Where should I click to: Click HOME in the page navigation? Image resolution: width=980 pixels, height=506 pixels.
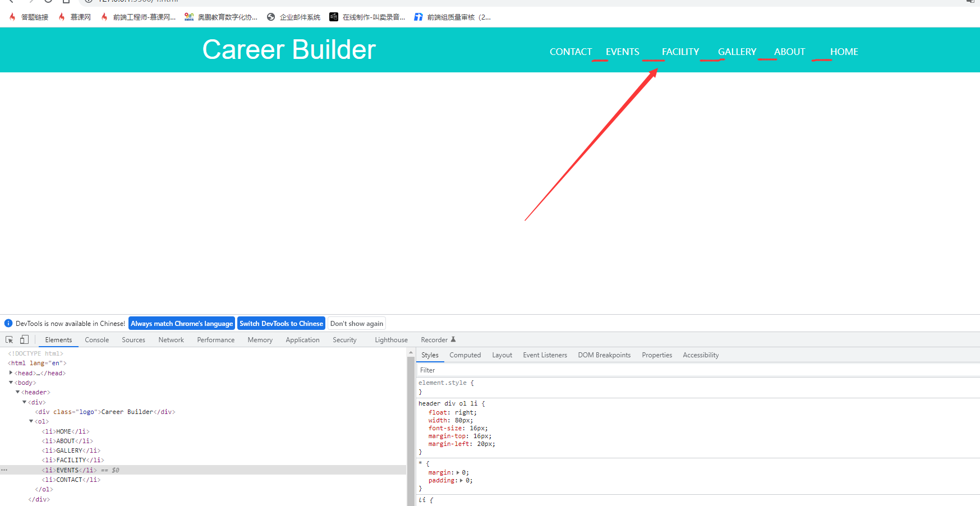pos(844,52)
